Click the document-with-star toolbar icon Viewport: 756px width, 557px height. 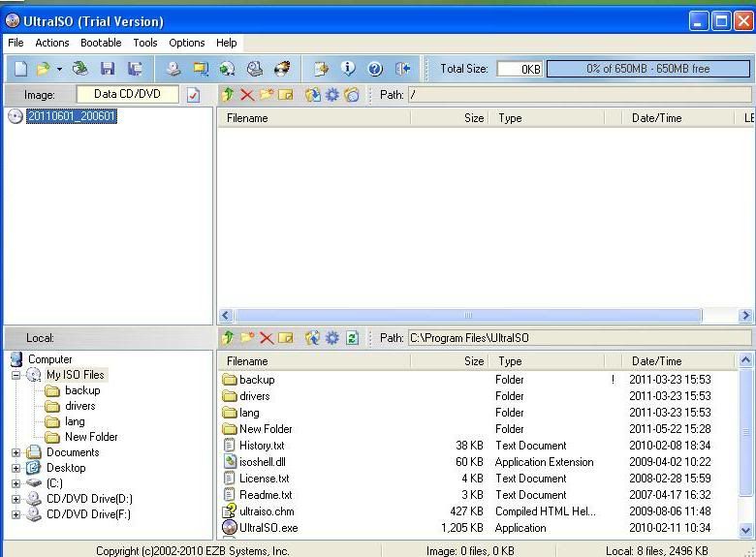pyautogui.click(x=321, y=69)
